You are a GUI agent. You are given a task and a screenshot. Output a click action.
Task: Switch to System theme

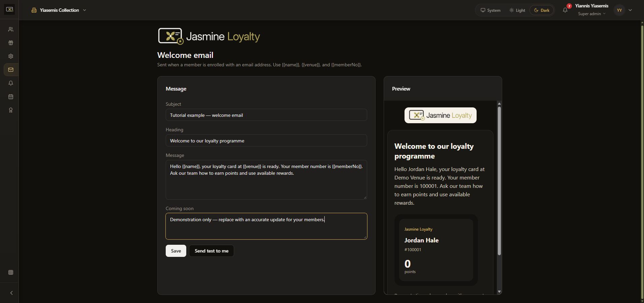coord(490,10)
